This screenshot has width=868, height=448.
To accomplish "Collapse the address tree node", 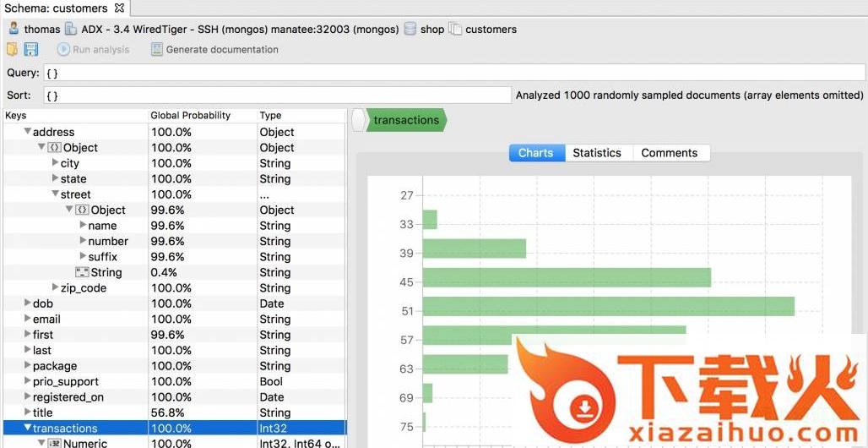I will coord(27,132).
